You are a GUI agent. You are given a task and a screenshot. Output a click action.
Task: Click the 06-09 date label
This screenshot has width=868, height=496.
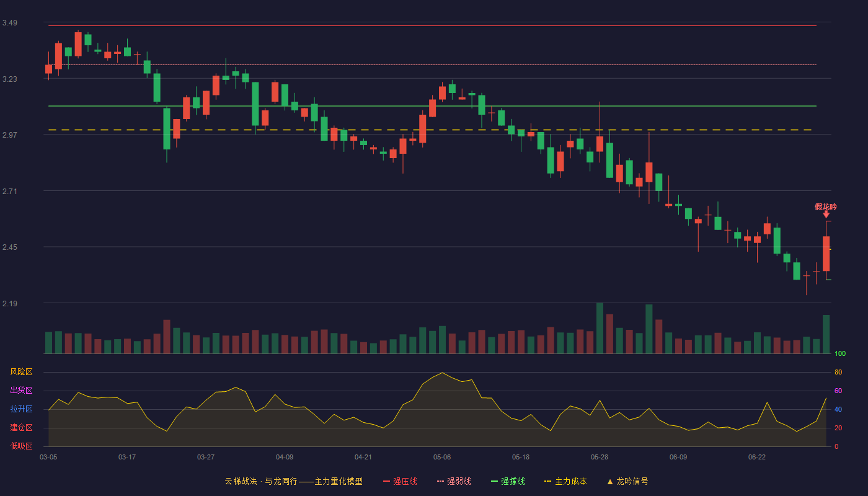678,457
